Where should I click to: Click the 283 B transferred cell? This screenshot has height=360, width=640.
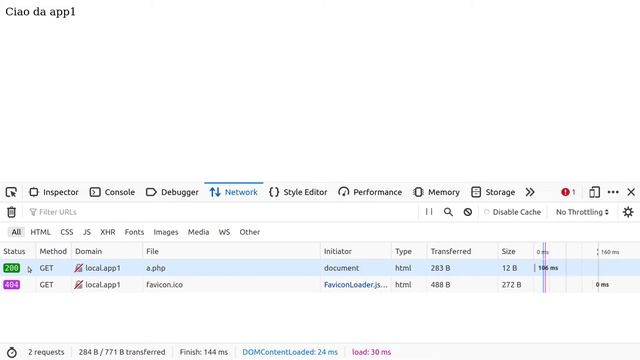coord(440,268)
